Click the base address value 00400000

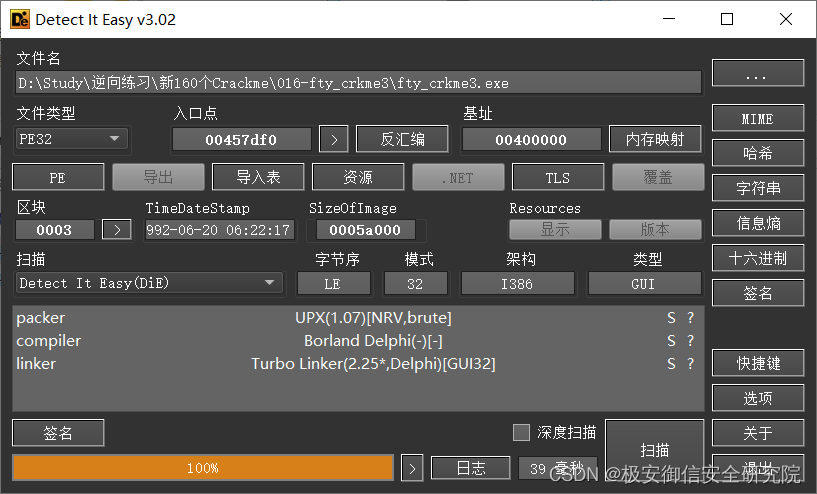pos(531,140)
